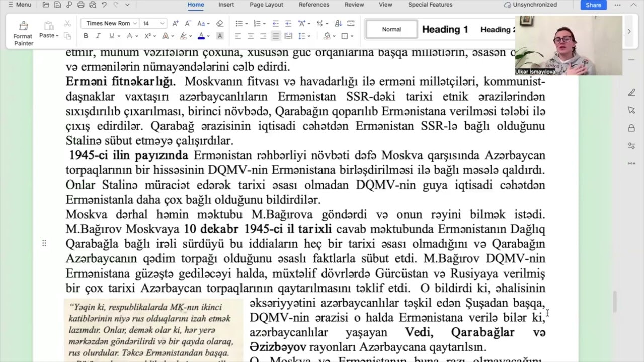The height and width of the screenshot is (362, 644).
Task: Click the Format Painter tool
Action: tap(23, 33)
